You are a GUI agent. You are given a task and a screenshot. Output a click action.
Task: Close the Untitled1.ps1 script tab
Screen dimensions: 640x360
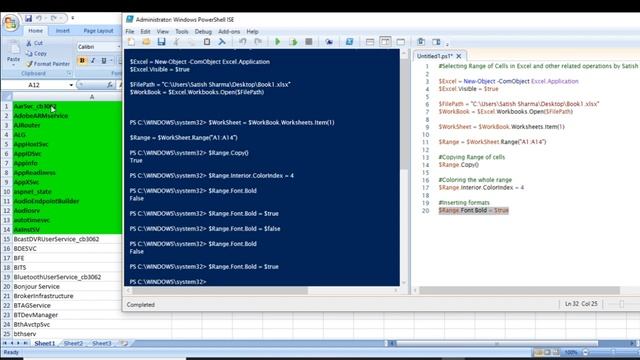[x=459, y=56]
